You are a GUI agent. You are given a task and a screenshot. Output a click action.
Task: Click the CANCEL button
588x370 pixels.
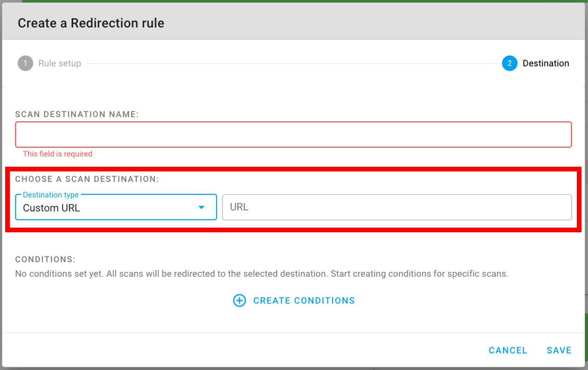pos(508,350)
